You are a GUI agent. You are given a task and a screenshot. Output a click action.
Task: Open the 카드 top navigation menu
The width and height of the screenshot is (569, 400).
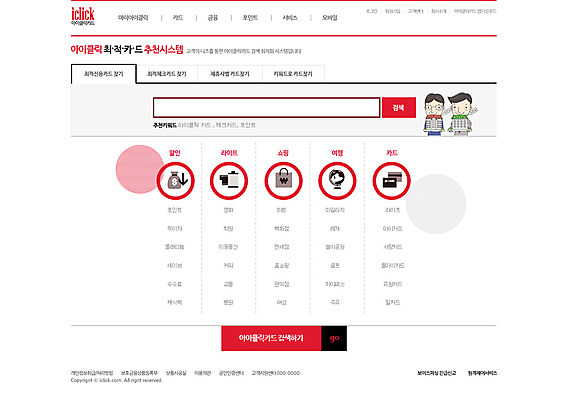pyautogui.click(x=178, y=17)
